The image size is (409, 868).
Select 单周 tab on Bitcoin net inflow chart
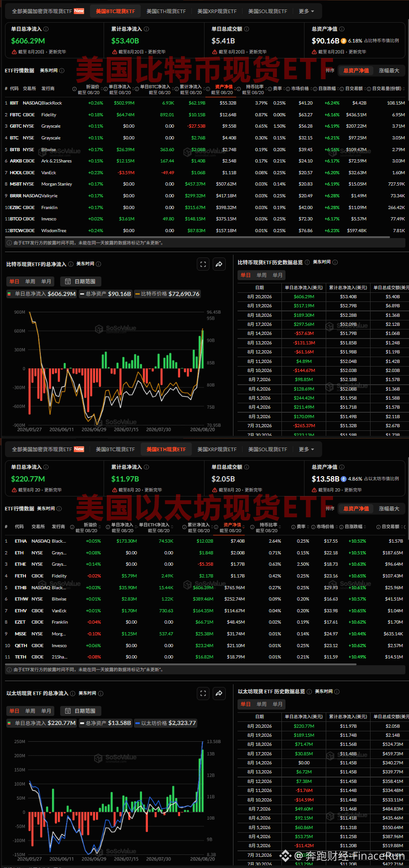[x=30, y=281]
